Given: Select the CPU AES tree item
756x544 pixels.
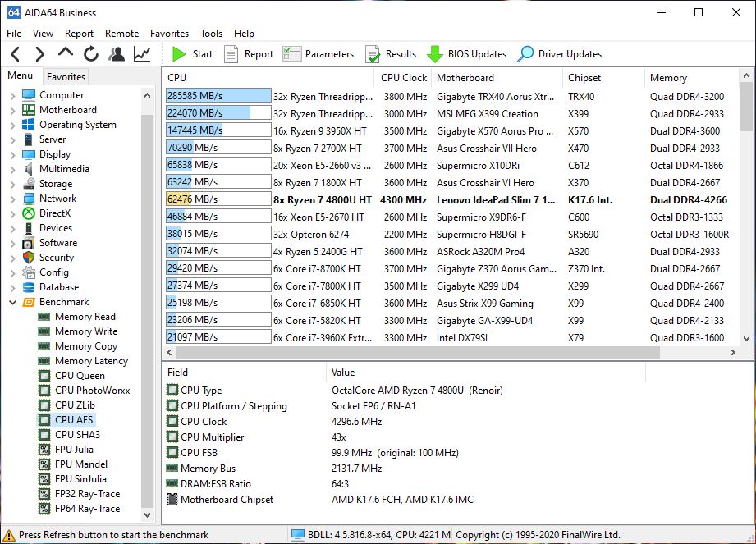Looking at the screenshot, I should pyautogui.click(x=66, y=419).
